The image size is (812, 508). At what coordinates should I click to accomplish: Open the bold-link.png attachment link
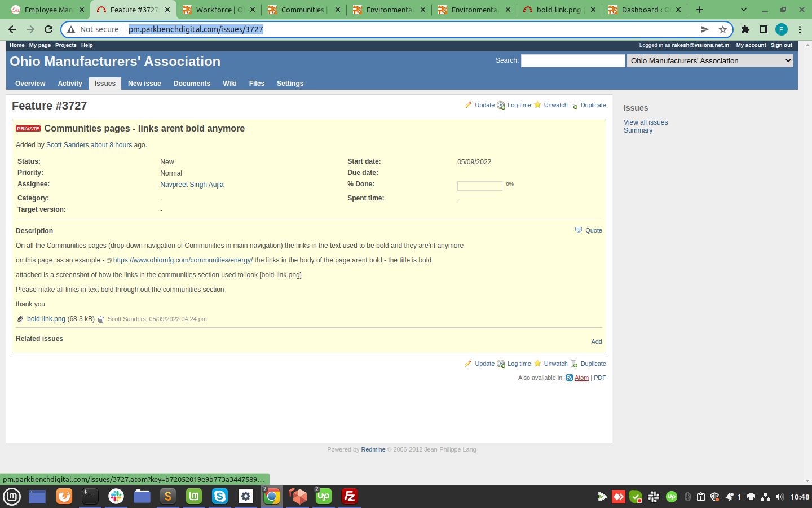pyautogui.click(x=46, y=319)
